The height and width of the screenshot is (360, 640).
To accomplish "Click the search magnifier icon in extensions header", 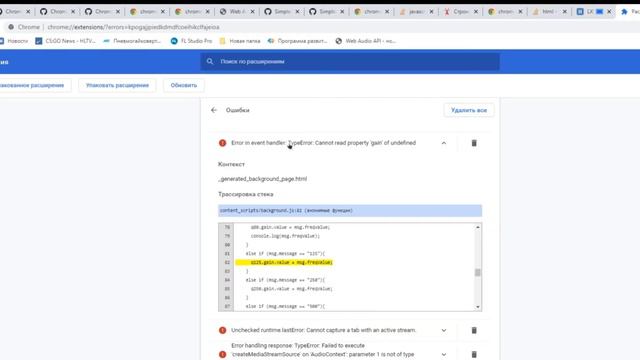I will (210, 62).
